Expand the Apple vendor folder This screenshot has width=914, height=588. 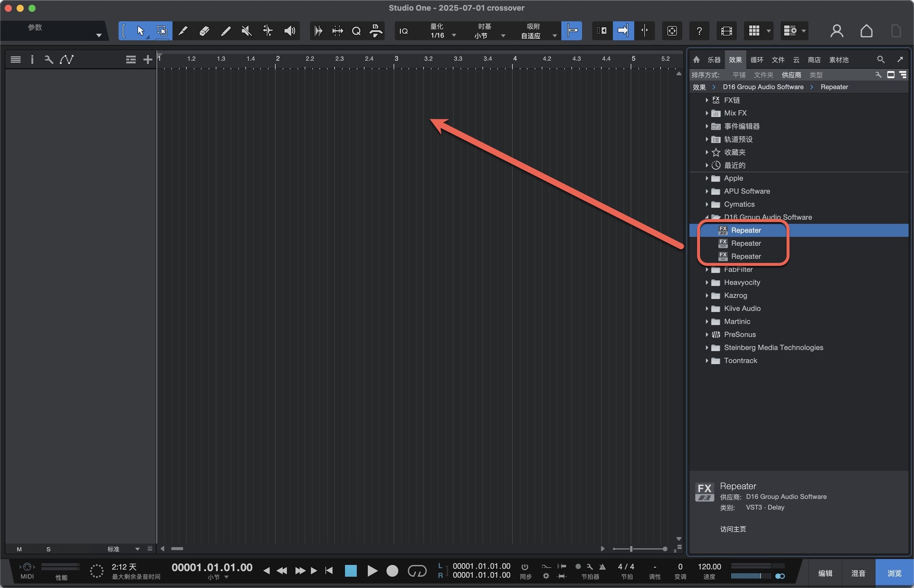[707, 178]
